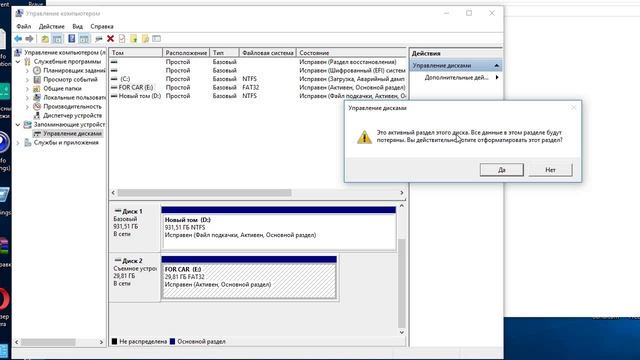Select Локальные пользователи in the tree

pyautogui.click(x=74, y=97)
